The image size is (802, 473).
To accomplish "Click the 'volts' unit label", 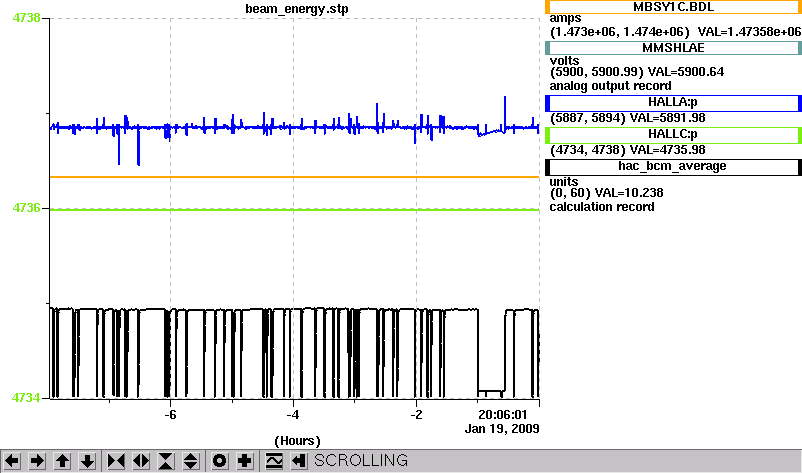I will coord(564,60).
